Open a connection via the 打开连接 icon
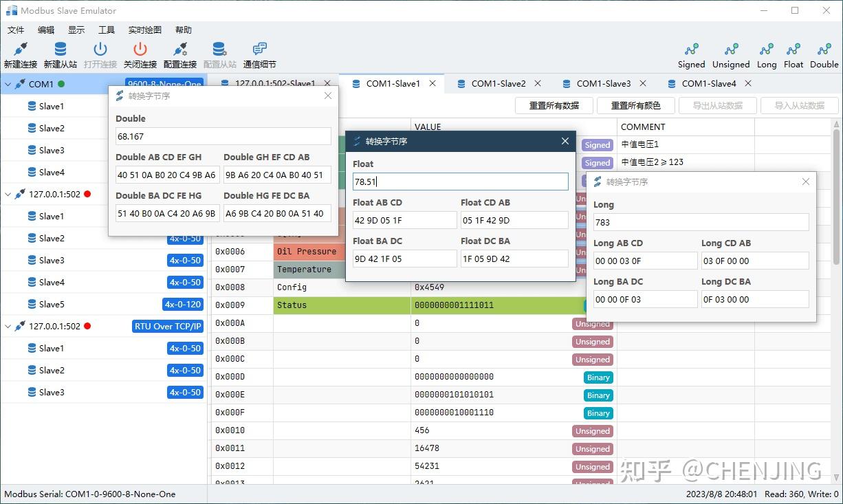The height and width of the screenshot is (504, 843). [100, 54]
